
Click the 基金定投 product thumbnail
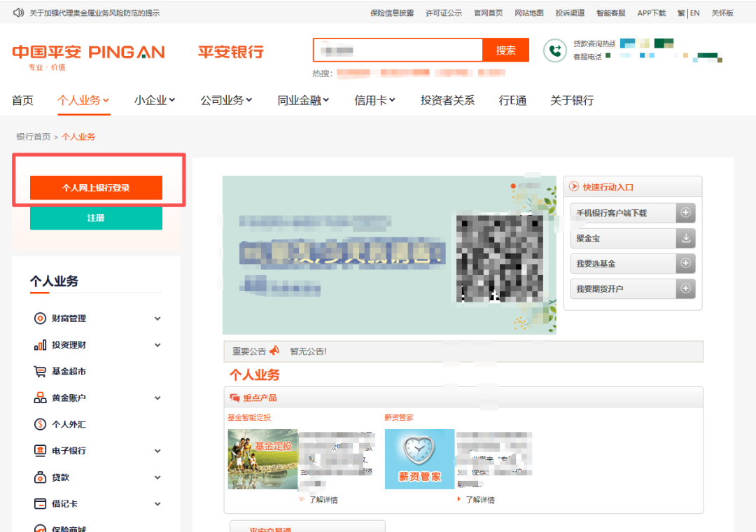[262, 459]
